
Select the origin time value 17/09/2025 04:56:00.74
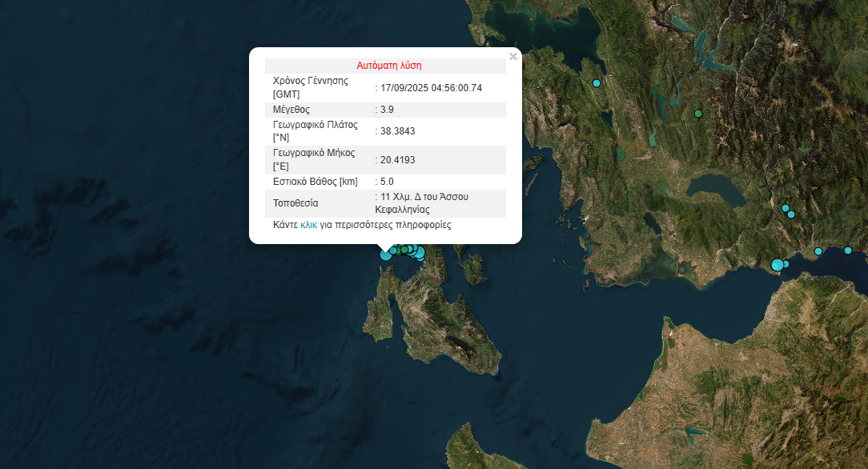point(431,87)
